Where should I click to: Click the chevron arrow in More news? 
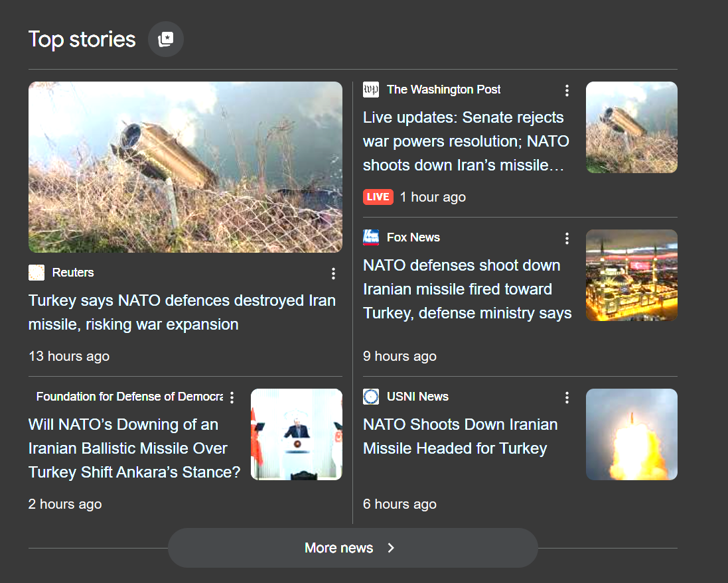391,548
